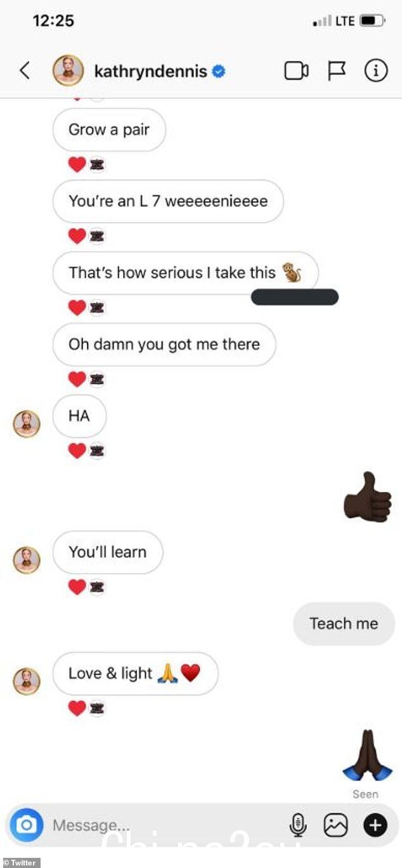Tap the praying hands emoji sent message
This screenshot has width=402, height=868.
coord(365,755)
